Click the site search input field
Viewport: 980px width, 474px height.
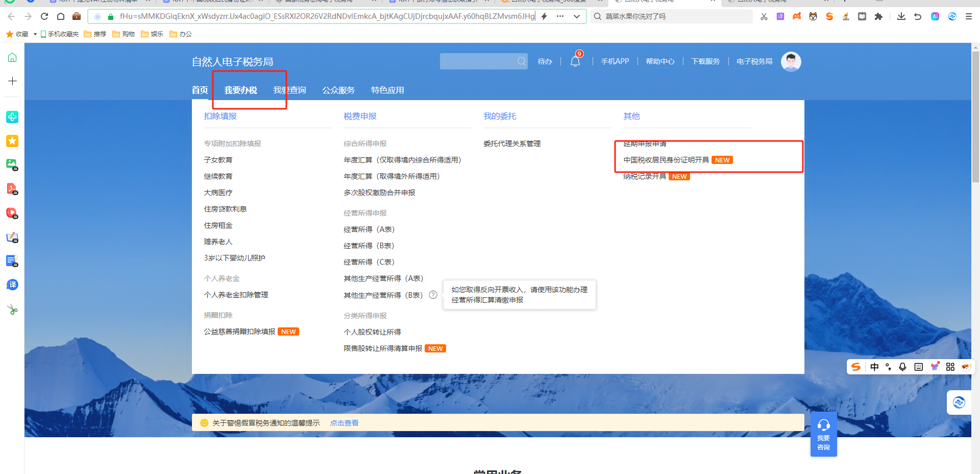pos(477,61)
